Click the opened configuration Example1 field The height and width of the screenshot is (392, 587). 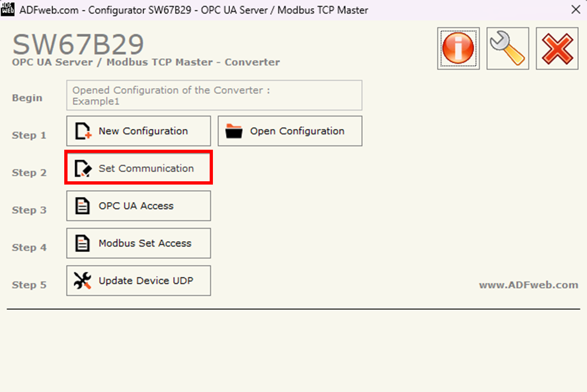(214, 95)
